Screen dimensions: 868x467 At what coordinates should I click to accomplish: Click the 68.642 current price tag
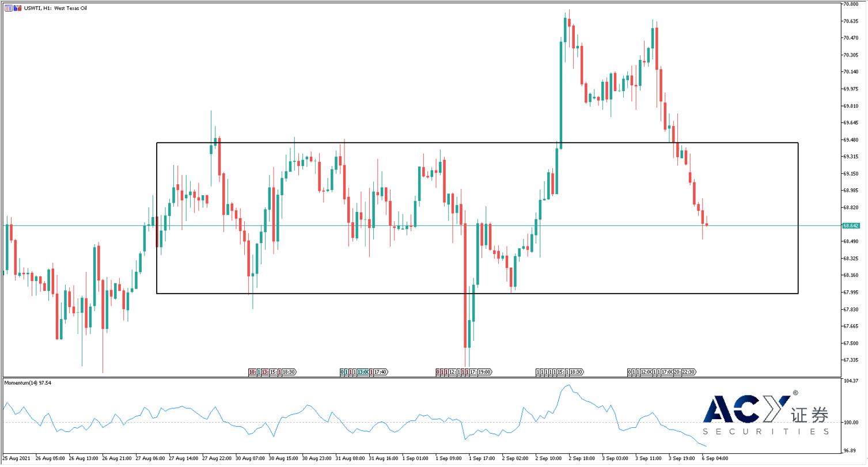pyautogui.click(x=851, y=226)
